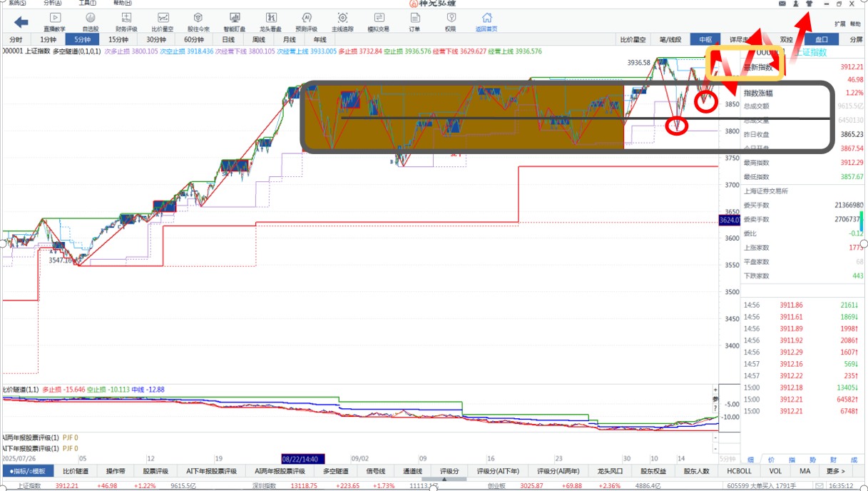The height and width of the screenshot is (491, 868).
Task: Click the 返回首页 home icon
Action: pos(486,21)
